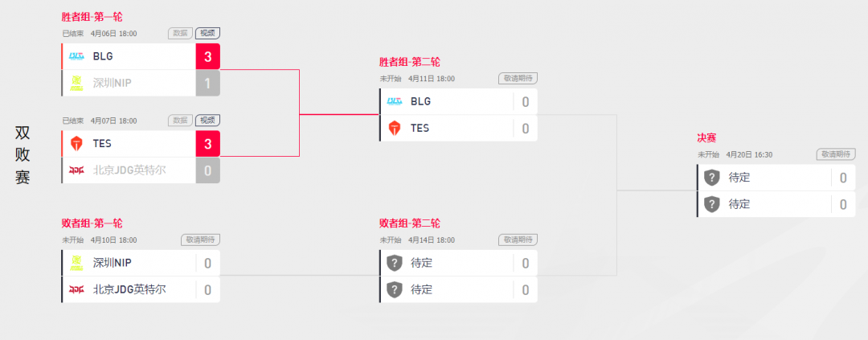Click the BLG logo in winners round two
The image size is (868, 340).
coord(394,101)
